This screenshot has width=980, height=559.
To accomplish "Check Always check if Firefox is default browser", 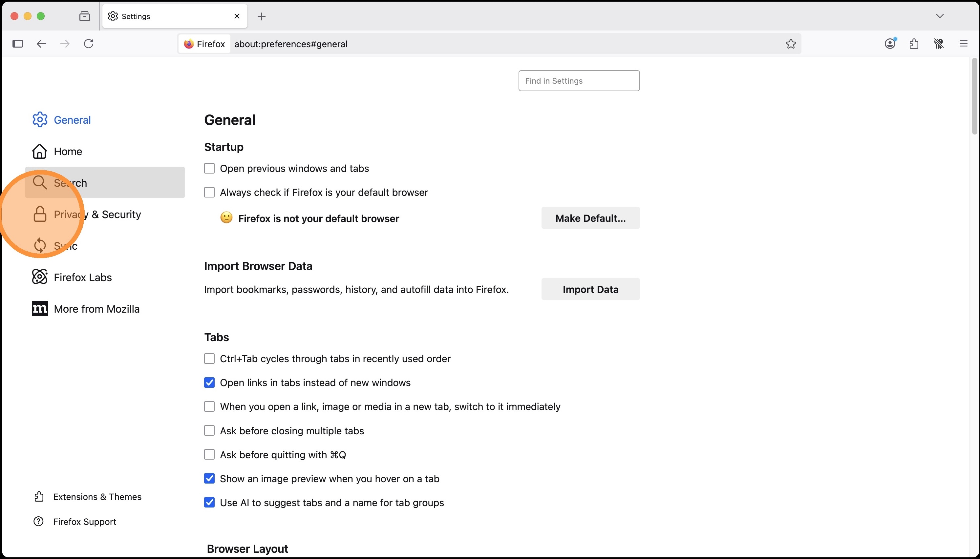I will tap(209, 192).
